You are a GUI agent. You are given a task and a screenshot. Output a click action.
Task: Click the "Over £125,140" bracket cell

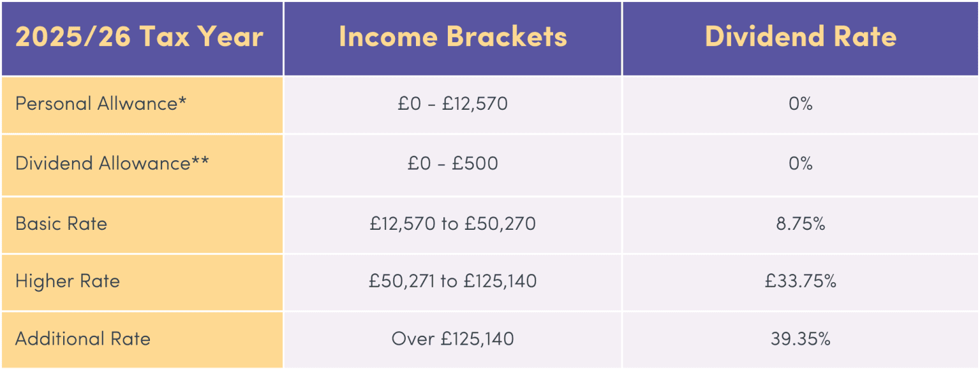click(452, 338)
